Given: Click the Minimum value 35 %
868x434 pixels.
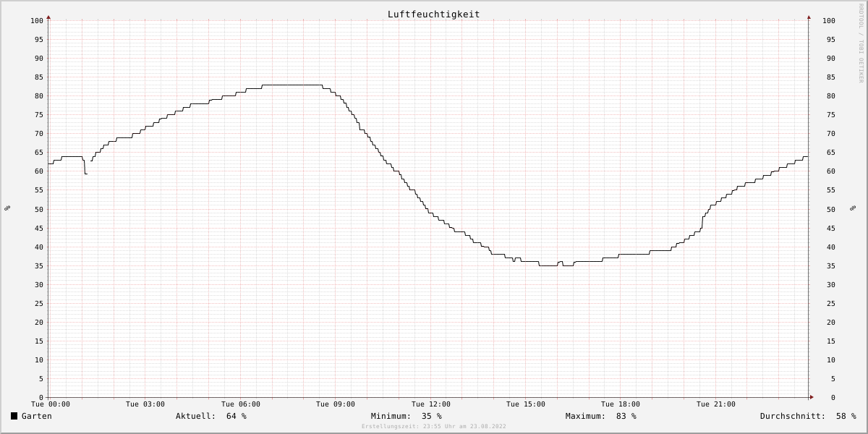Looking at the screenshot, I should tap(432, 416).
